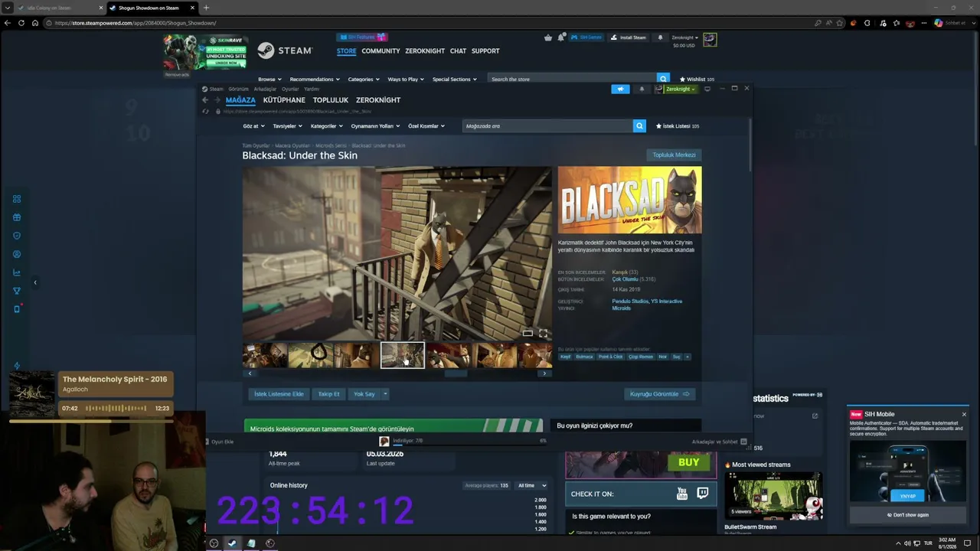Switch to the TOPLULUK tab
Viewport: 980px width, 551px height.
coord(331,100)
